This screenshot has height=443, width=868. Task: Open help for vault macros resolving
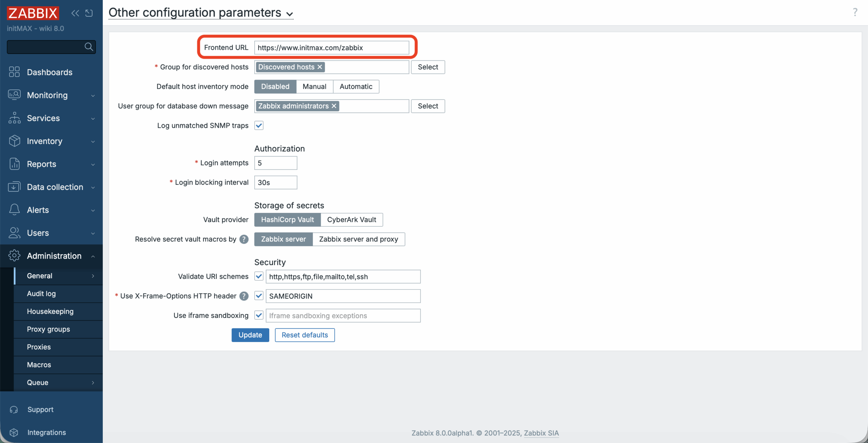point(243,239)
